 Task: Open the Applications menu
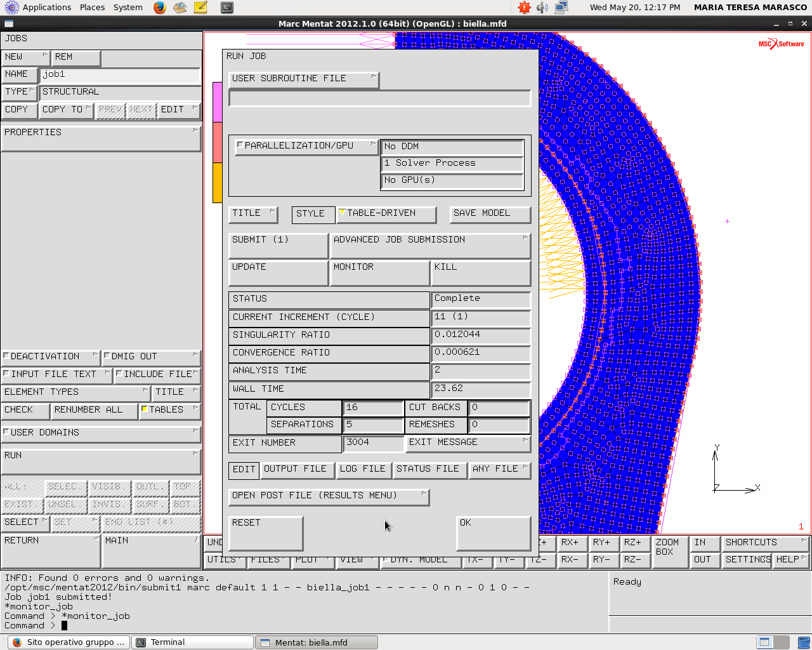click(x=47, y=8)
